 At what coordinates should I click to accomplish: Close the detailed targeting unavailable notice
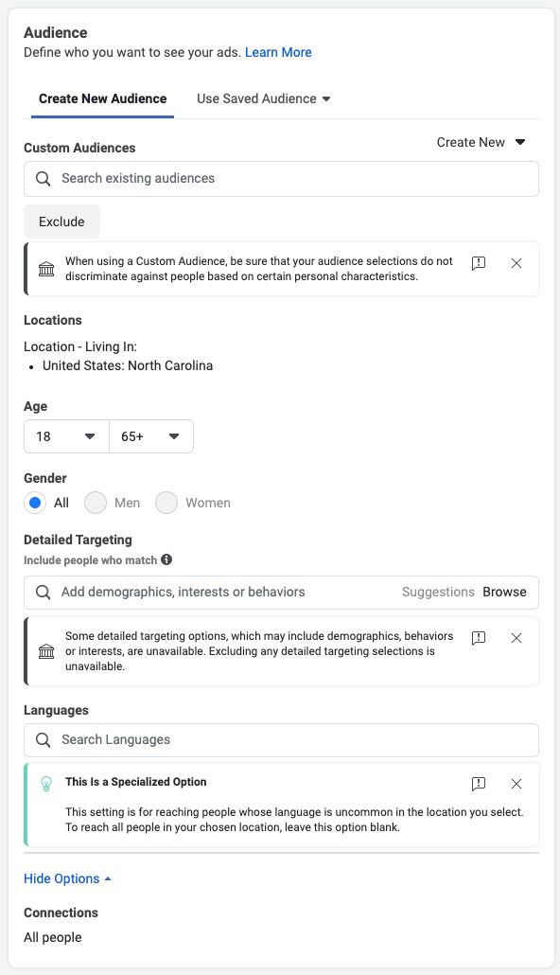[x=516, y=638]
